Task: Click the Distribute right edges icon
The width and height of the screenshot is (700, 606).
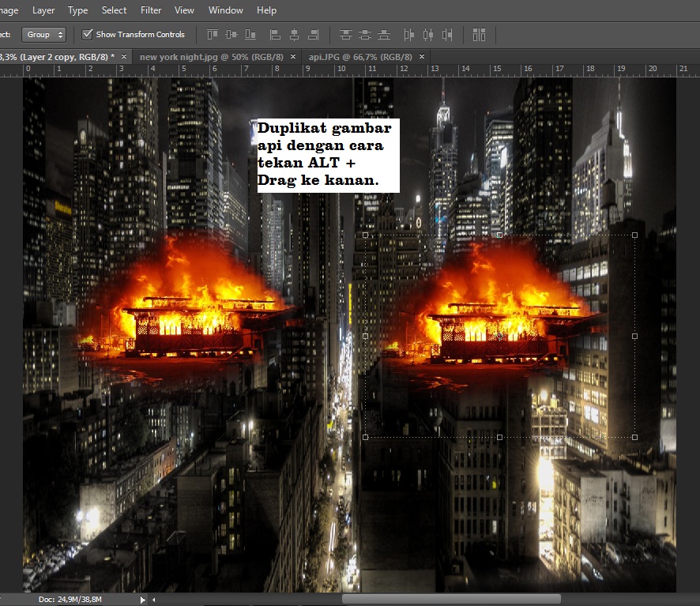Action: tap(448, 35)
